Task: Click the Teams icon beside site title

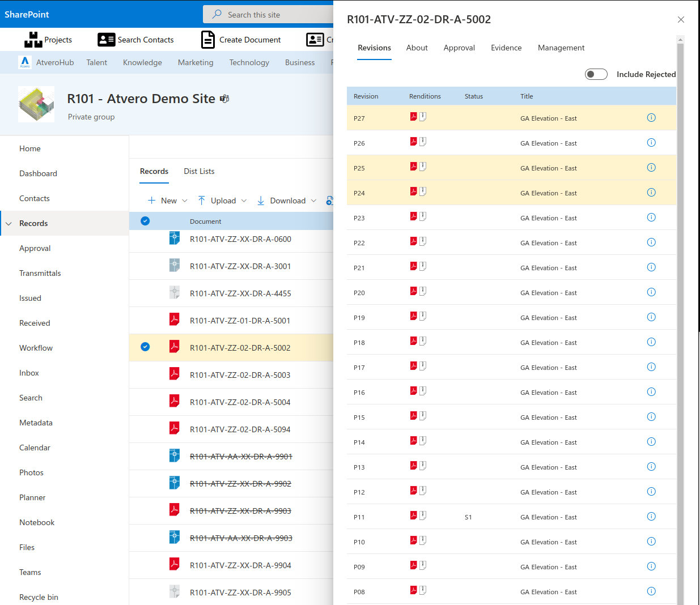Action: pyautogui.click(x=224, y=99)
